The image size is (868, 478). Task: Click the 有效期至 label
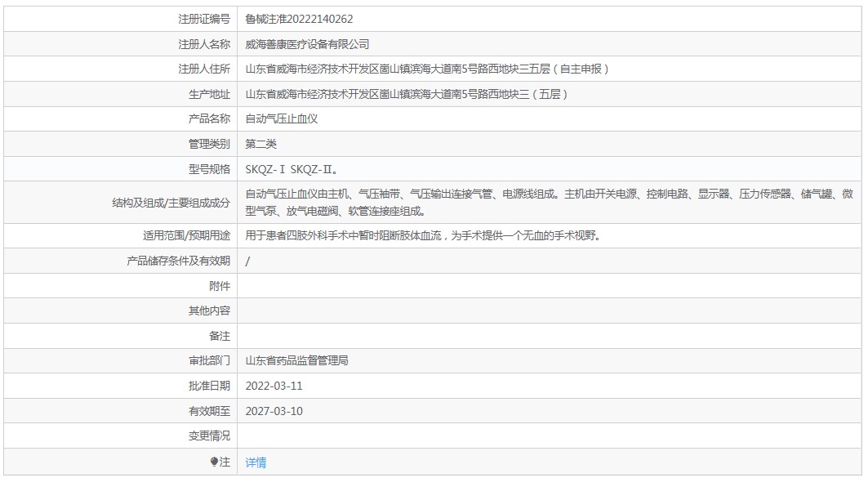tap(209, 411)
